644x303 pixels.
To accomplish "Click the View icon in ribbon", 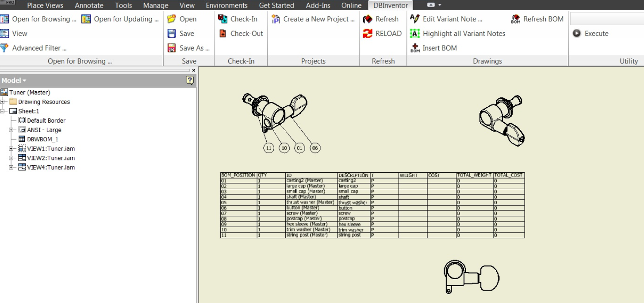I will point(4,33).
